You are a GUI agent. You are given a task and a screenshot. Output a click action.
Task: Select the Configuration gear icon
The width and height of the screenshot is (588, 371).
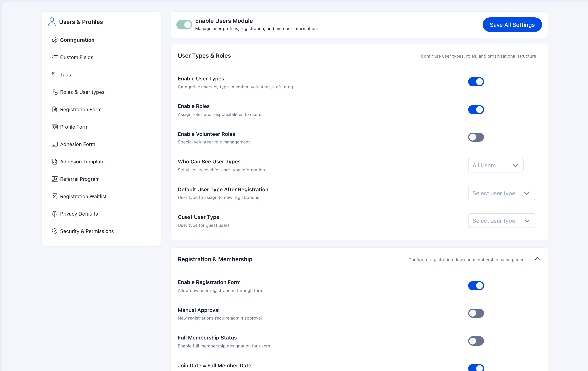click(x=55, y=40)
